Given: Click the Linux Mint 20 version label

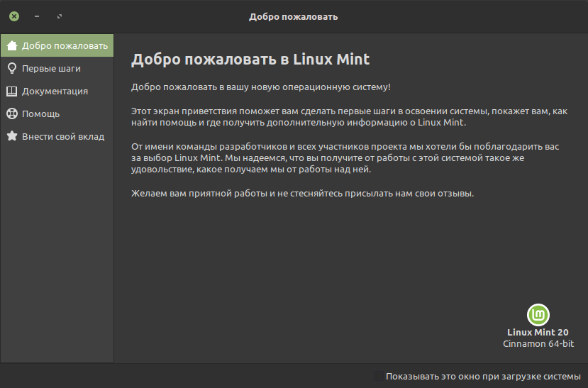Looking at the screenshot, I should click(x=538, y=332).
